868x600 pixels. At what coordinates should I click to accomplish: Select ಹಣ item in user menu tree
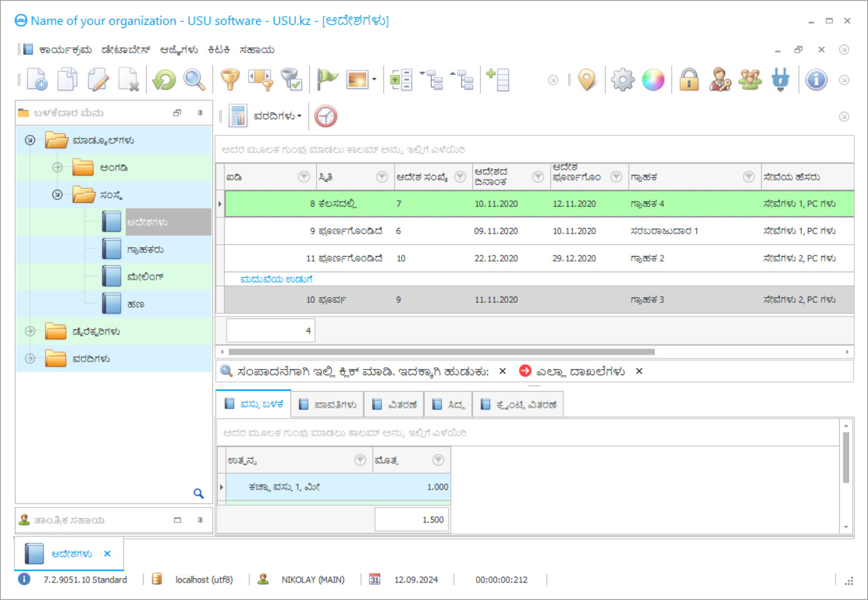tap(136, 304)
